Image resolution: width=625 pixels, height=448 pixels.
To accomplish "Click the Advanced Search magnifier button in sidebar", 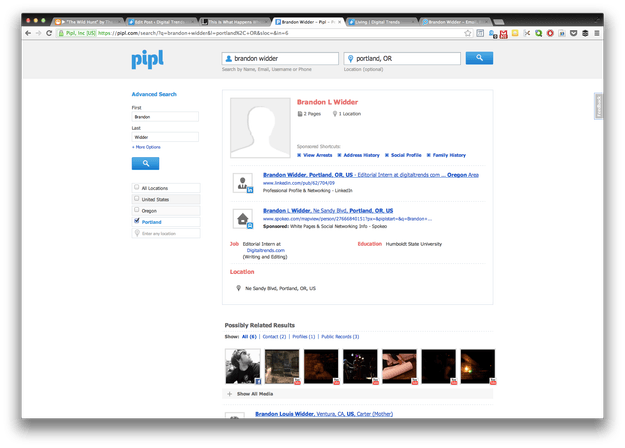I will [x=145, y=163].
